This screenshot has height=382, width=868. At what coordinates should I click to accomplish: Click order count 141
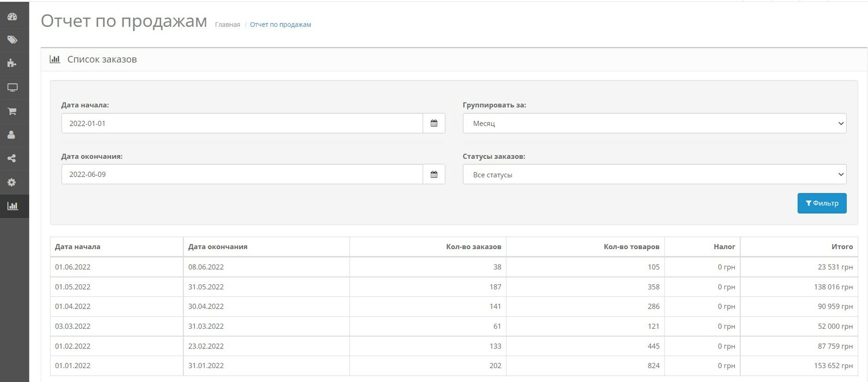(495, 306)
